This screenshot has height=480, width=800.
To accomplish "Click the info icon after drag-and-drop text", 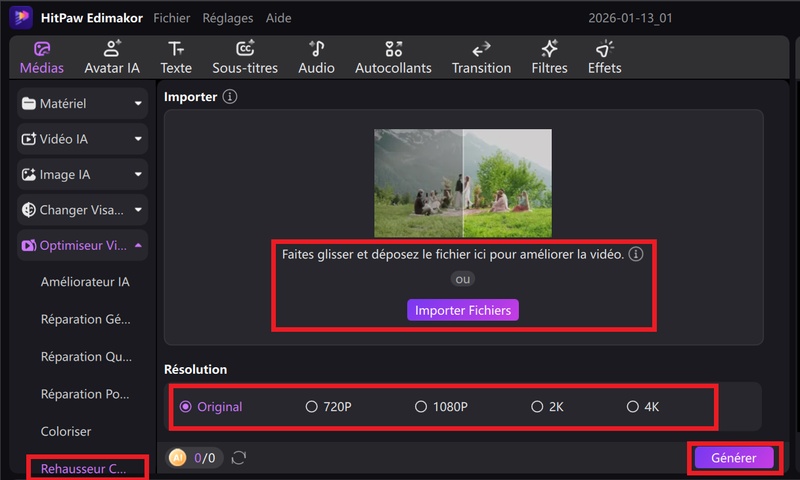I will pos(636,254).
